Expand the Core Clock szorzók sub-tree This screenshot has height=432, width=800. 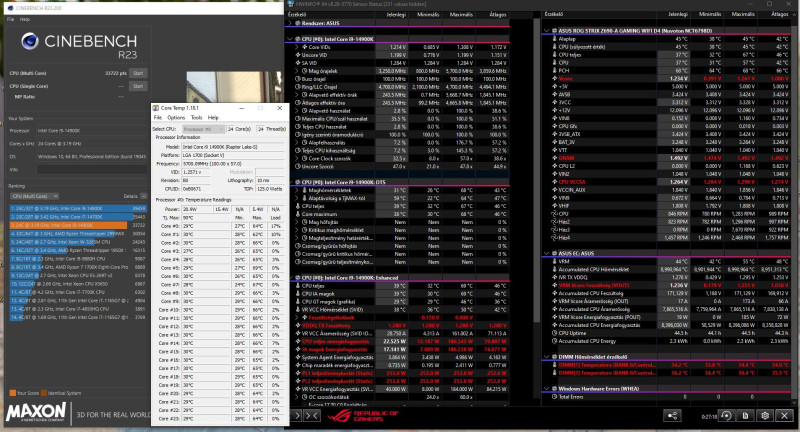(x=297, y=159)
